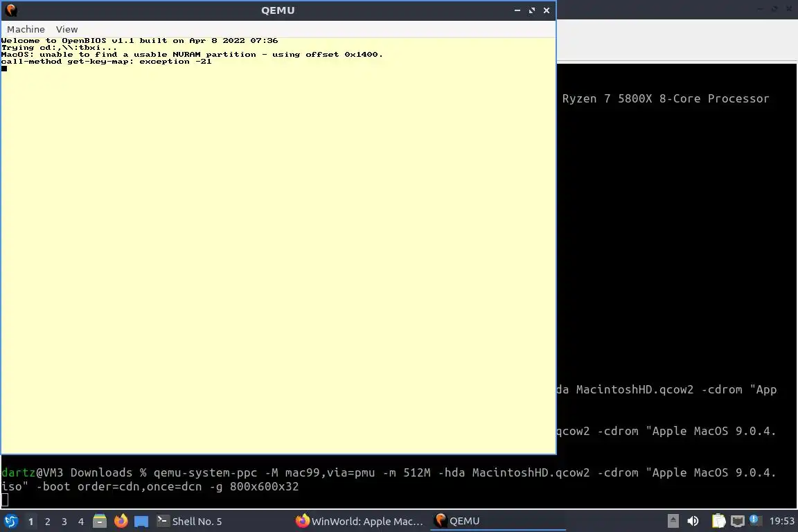Image resolution: width=798 pixels, height=532 pixels.
Task: Select the QEMU taskbar entry
Action: tap(498, 522)
